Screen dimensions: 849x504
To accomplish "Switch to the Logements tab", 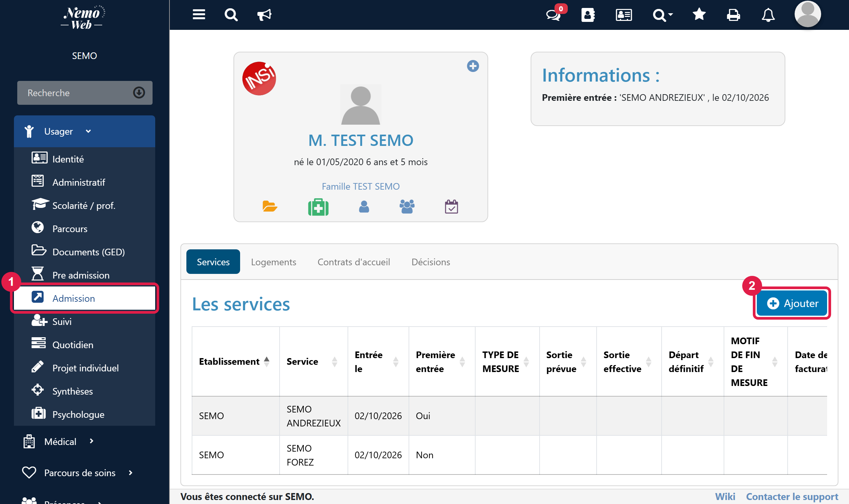I will (273, 262).
